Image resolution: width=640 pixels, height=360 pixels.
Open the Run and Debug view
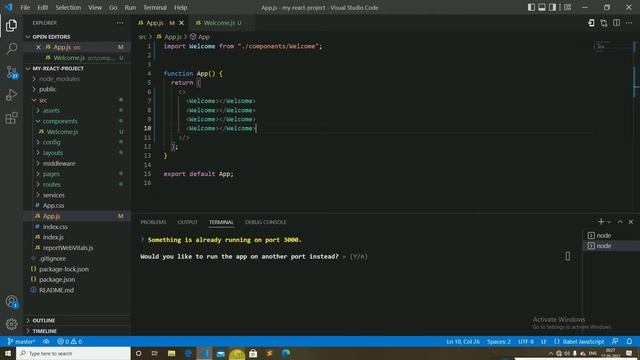point(11,95)
